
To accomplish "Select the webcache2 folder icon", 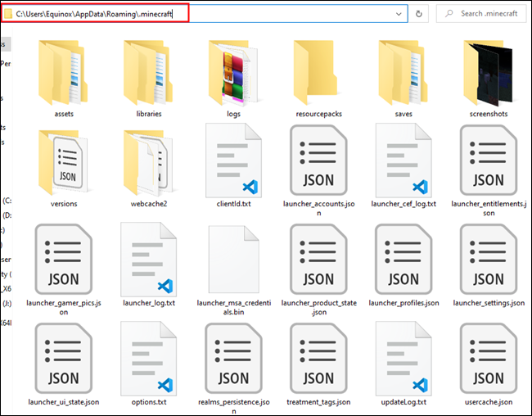I will (148, 162).
